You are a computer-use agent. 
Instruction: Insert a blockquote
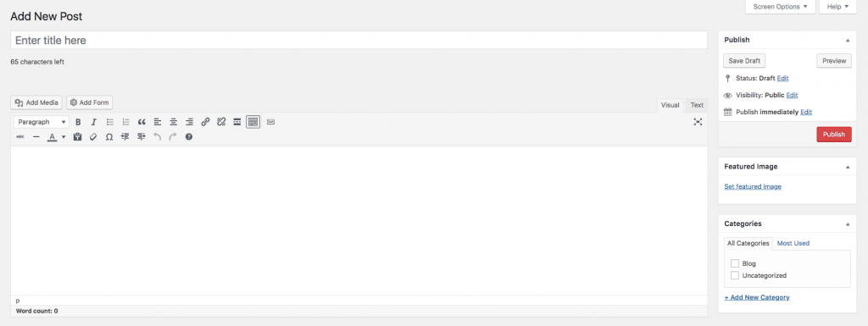click(x=142, y=122)
